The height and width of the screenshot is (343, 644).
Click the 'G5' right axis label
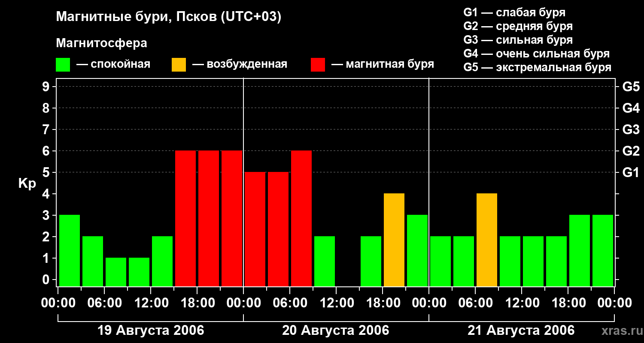pos(631,87)
